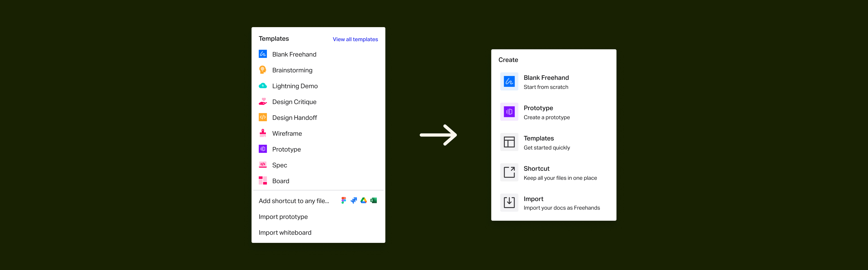The width and height of the screenshot is (868, 270).
Task: Click the Import download icon in Create
Action: tap(509, 203)
